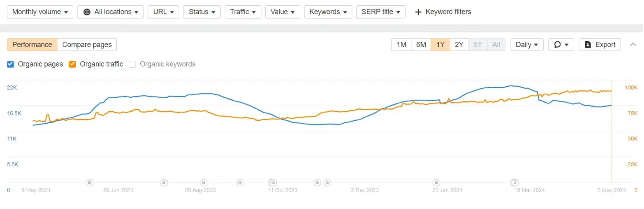The width and height of the screenshot is (644, 209).
Task: Click the plus icon for Keyword filters
Action: pyautogui.click(x=418, y=12)
